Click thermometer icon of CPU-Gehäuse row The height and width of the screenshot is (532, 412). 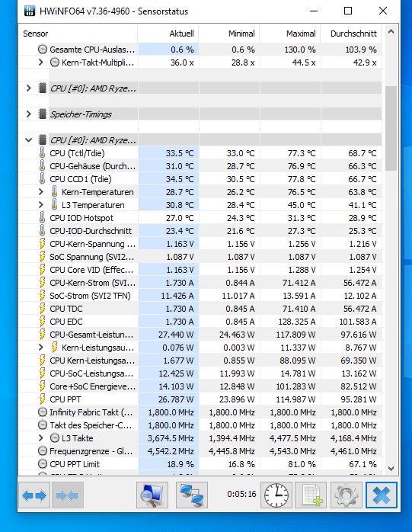(42, 166)
